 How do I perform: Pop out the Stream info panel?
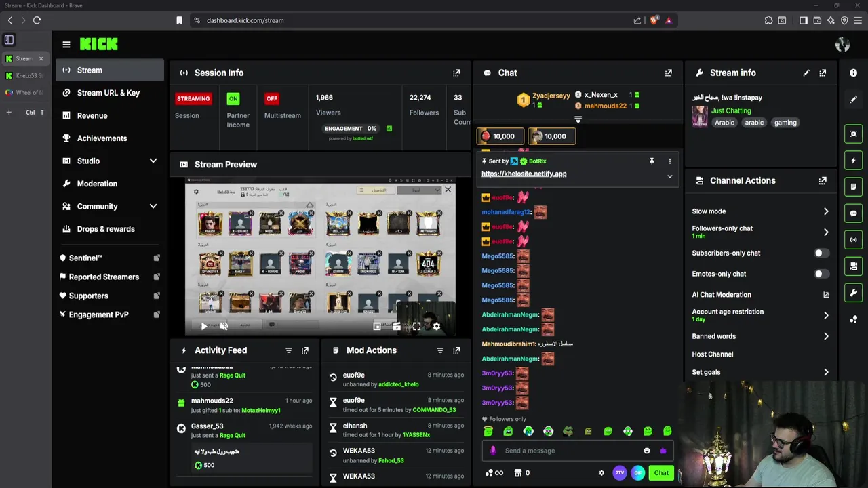pos(823,73)
